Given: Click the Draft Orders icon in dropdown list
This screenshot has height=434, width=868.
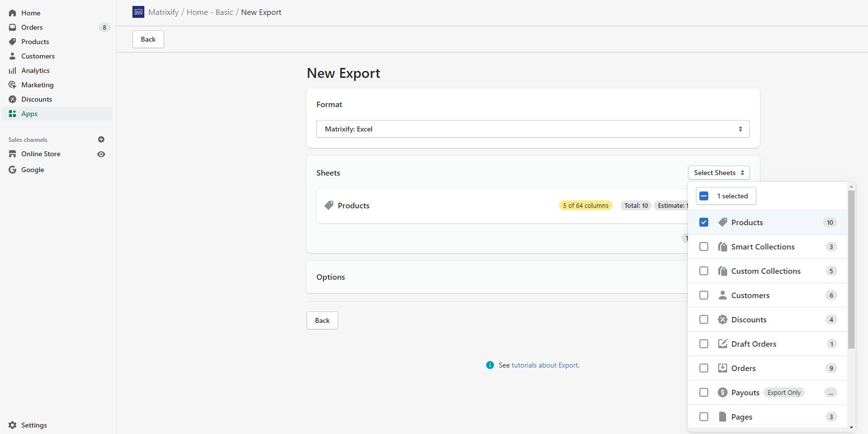Looking at the screenshot, I should coord(723,344).
